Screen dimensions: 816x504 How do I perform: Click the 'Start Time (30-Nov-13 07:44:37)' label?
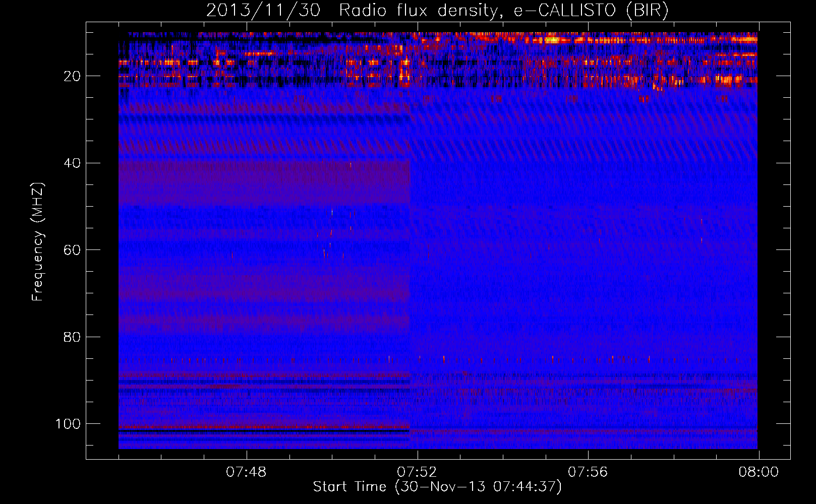coord(437,487)
